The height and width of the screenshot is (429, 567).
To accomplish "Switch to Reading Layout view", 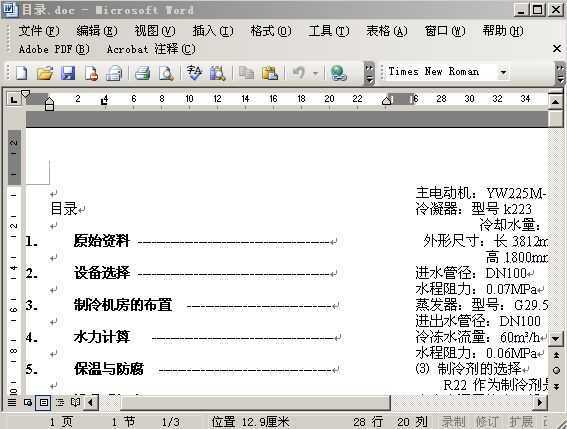I will (76, 402).
